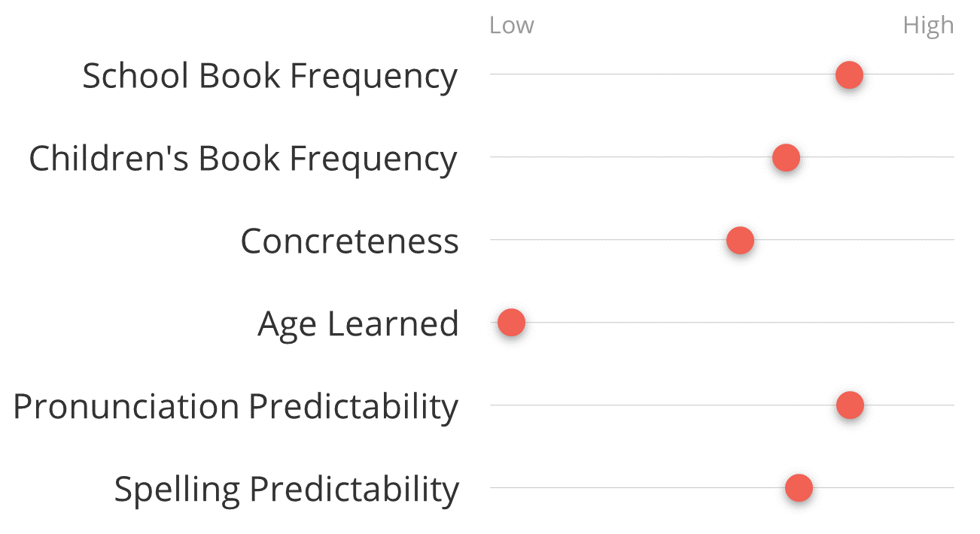Image resolution: width=980 pixels, height=534 pixels.
Task: Click the Concreteness red slider dot
Action: pos(740,240)
